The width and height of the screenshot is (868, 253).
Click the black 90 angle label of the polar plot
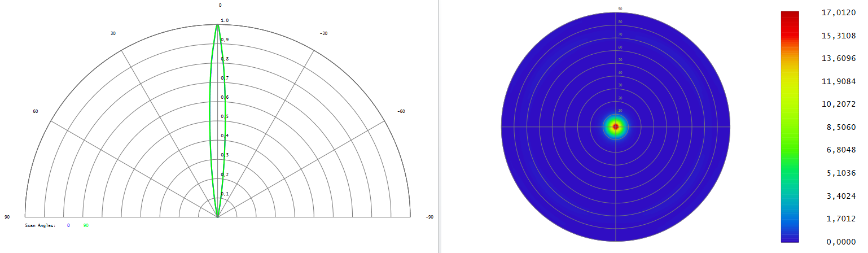[7, 217]
